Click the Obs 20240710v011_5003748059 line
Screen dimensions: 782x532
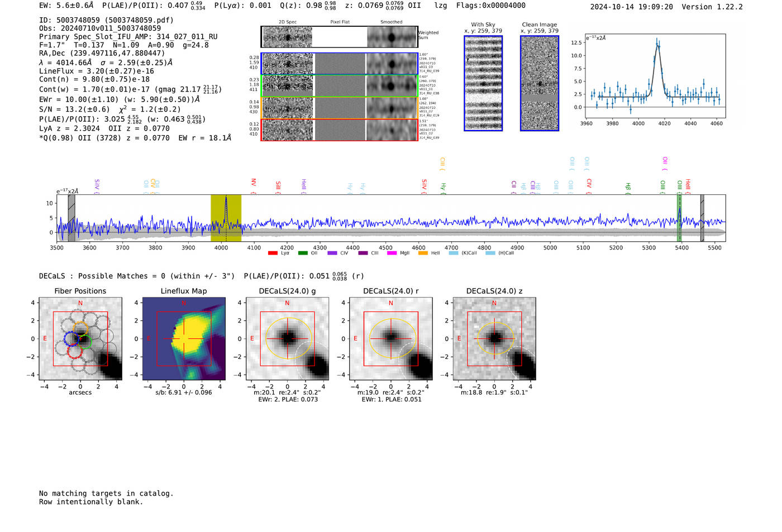[x=100, y=28]
